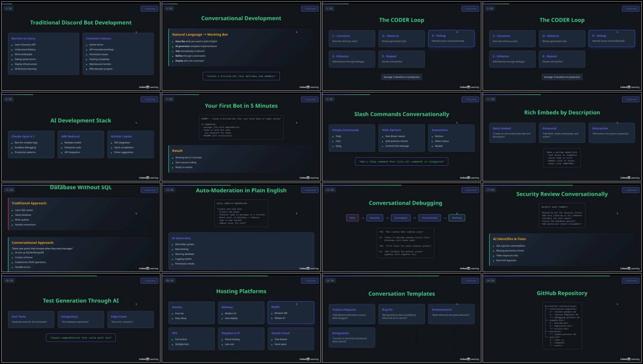Select the Bug Fix template card
Viewport: 643px width, 364px height.
coord(401,314)
